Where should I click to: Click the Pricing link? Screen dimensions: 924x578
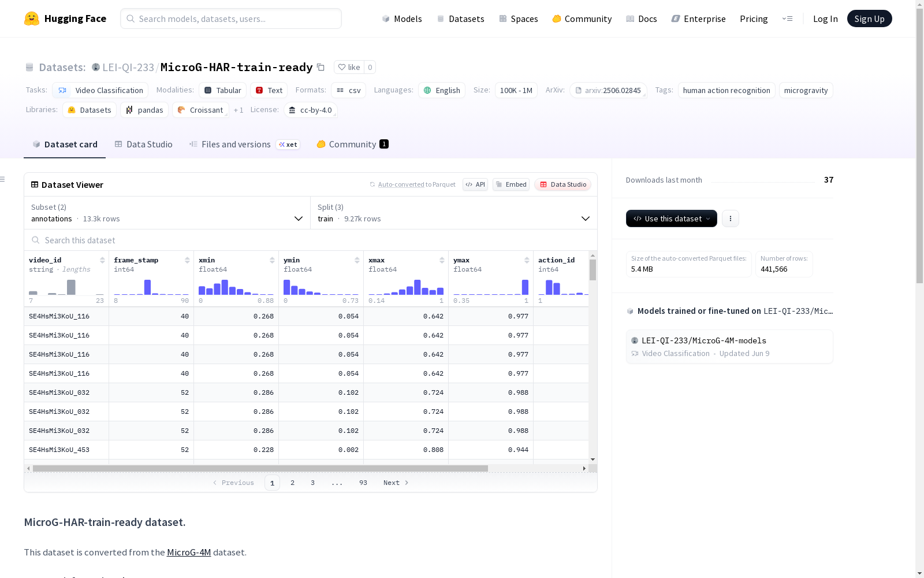click(754, 18)
